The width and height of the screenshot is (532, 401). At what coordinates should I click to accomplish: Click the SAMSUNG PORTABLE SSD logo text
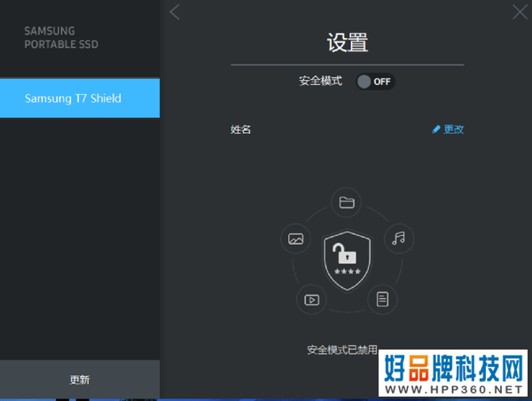[x=61, y=37]
